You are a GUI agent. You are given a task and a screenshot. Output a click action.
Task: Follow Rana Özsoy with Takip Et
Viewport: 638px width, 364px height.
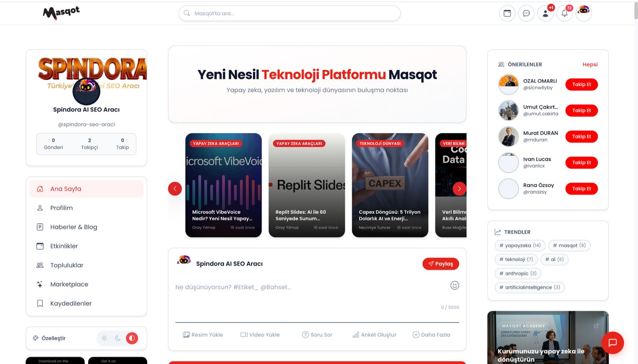pyautogui.click(x=581, y=189)
